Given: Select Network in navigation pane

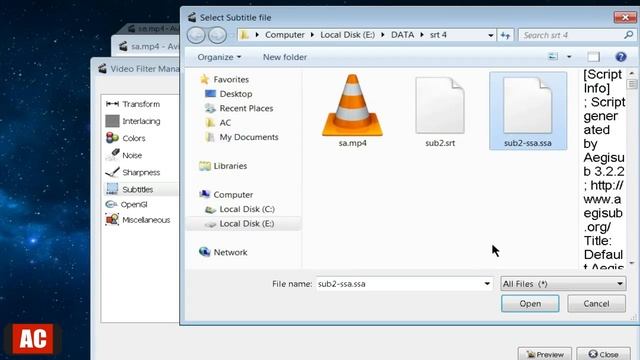Looking at the screenshot, I should click(223, 252).
